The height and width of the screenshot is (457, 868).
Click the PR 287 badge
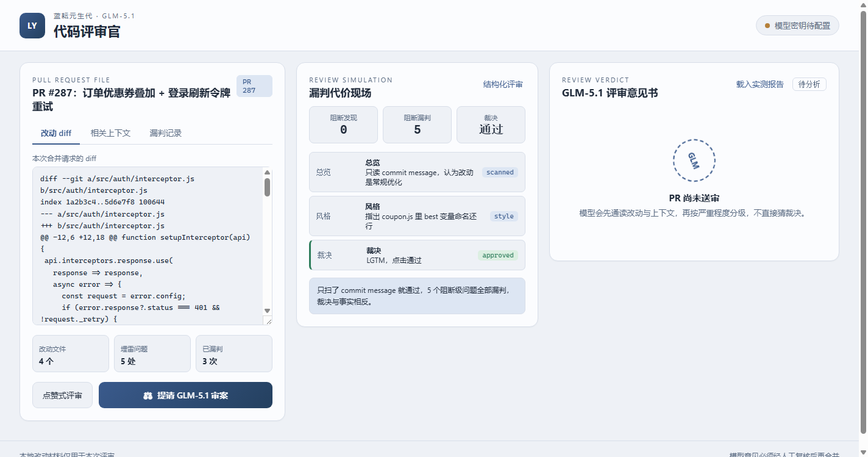point(254,86)
